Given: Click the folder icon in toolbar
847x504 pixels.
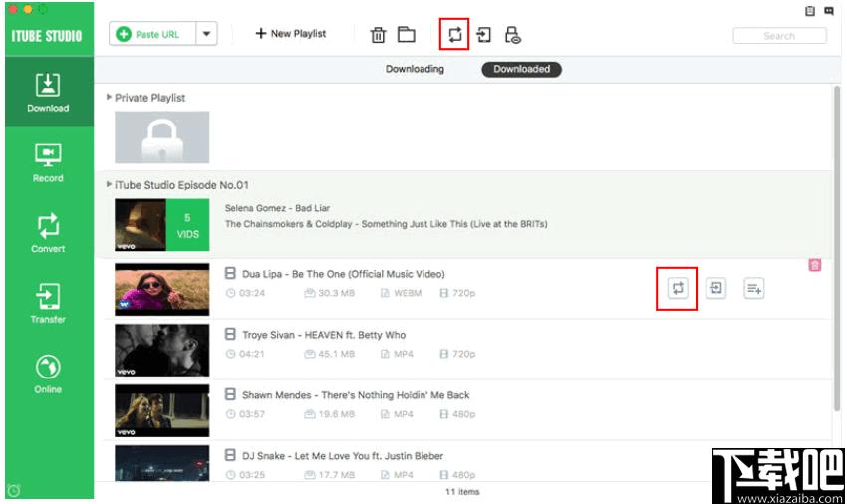Looking at the screenshot, I should (407, 35).
